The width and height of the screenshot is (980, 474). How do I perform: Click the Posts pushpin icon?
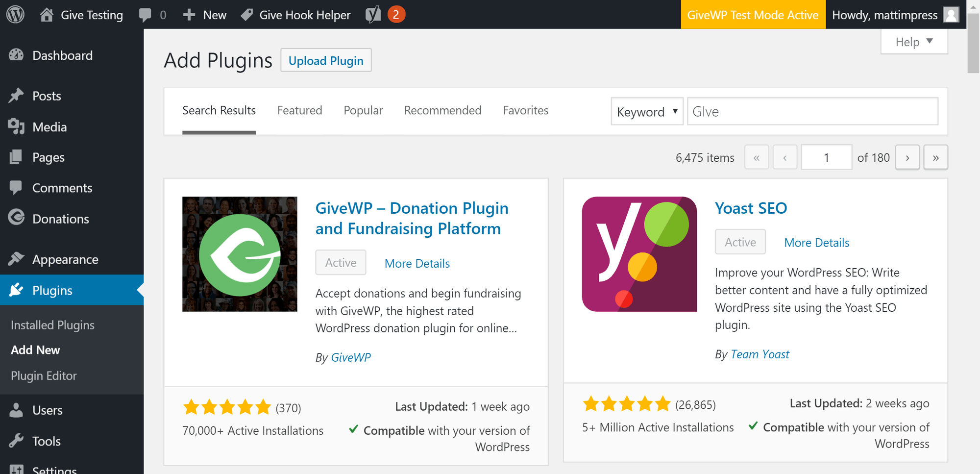pyautogui.click(x=16, y=96)
